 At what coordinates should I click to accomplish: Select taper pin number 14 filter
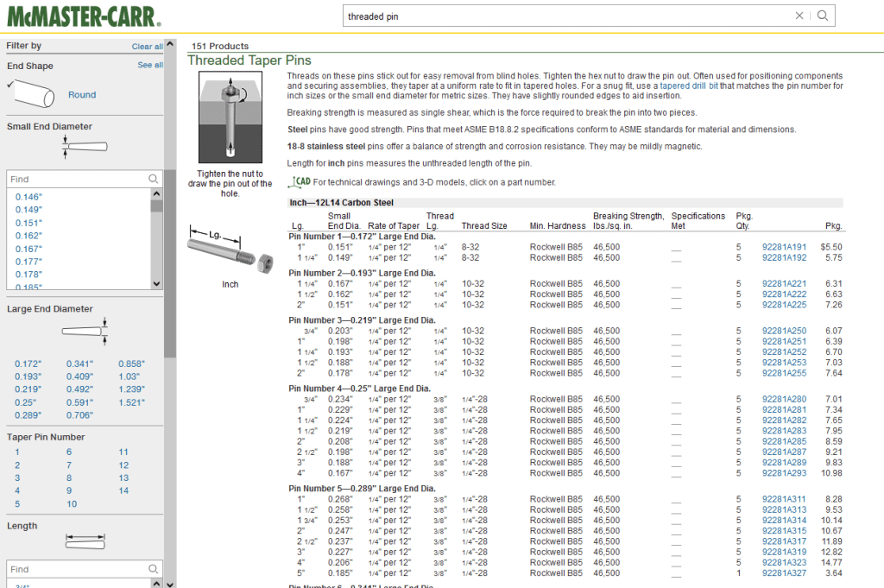[123, 491]
